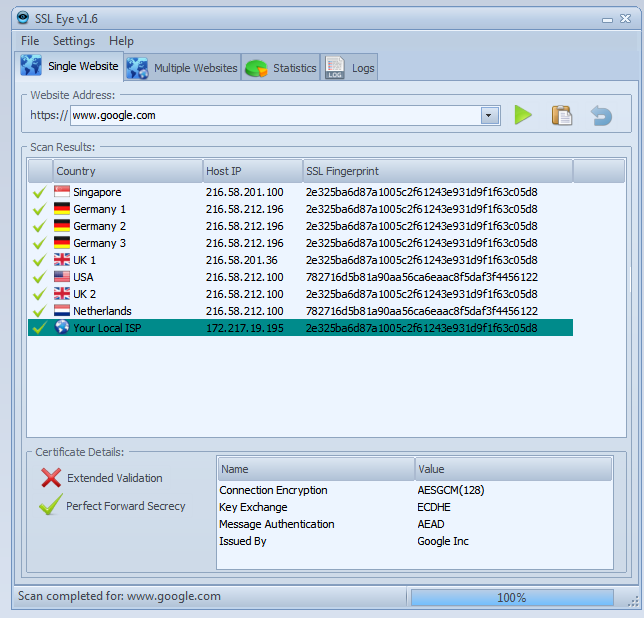Select Your Local ISP row label

(x=107, y=328)
